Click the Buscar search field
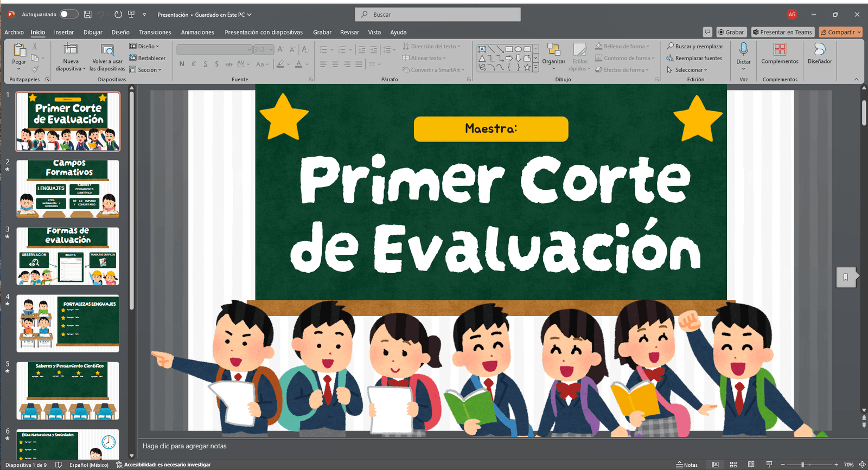The height and width of the screenshot is (470, 868). click(438, 15)
